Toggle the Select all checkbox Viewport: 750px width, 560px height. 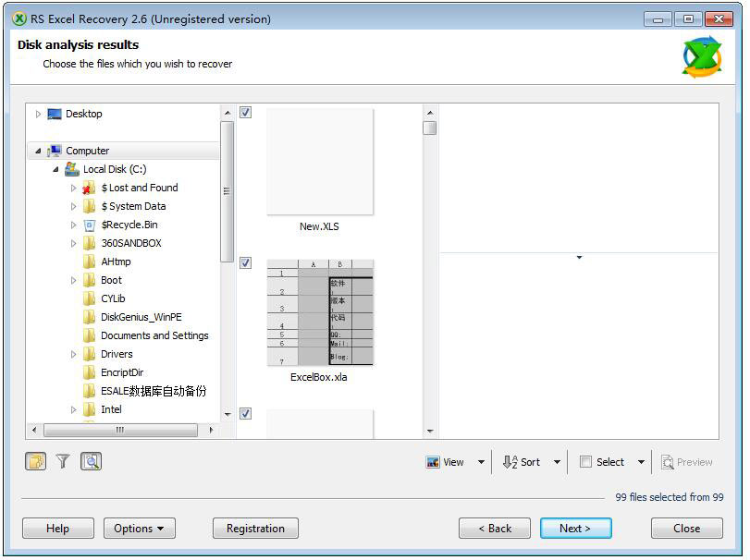click(585, 462)
